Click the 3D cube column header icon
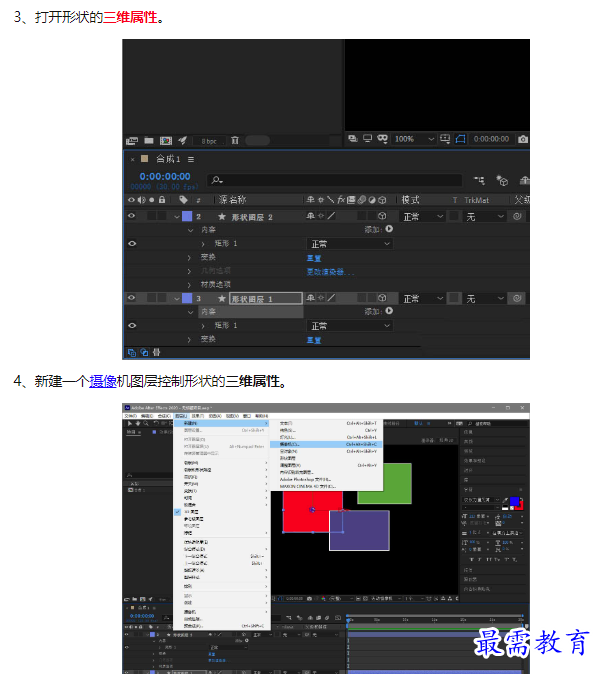This screenshot has height=674, width=598. 382,200
